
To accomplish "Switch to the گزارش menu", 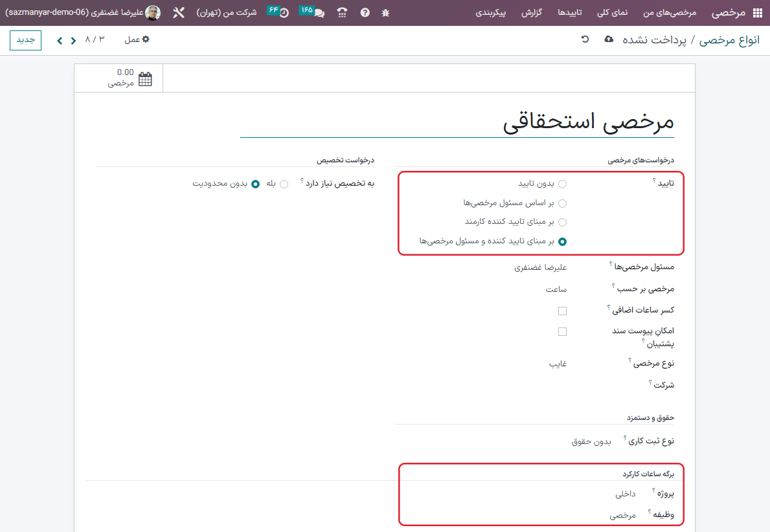I will coord(532,12).
